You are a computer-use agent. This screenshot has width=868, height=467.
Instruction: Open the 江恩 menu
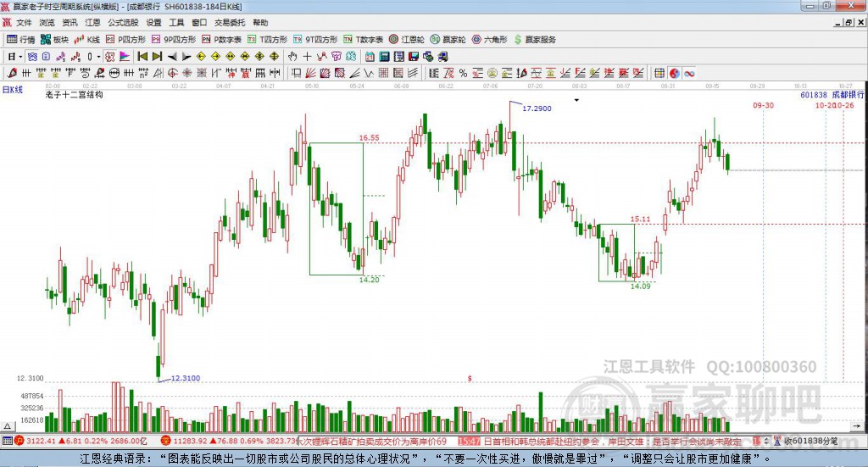coord(92,23)
